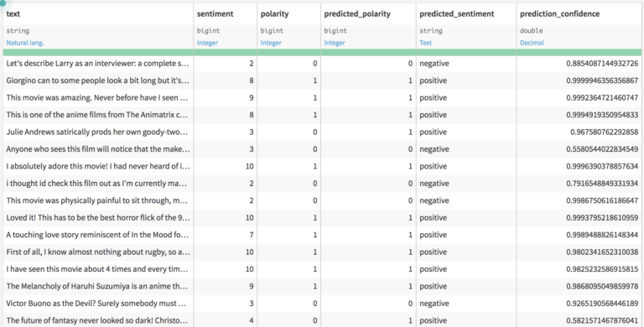
Task: Click the Victor Buono review cell
Action: 98,304
